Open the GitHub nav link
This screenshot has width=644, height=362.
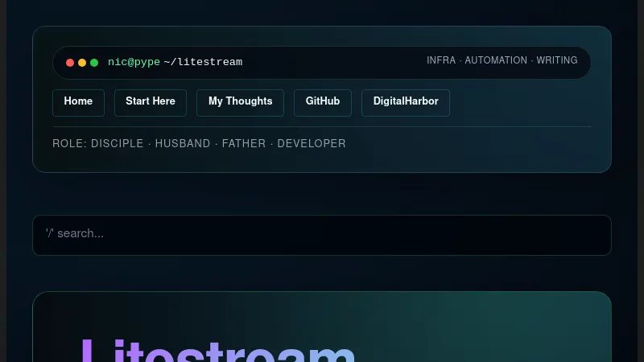(323, 102)
